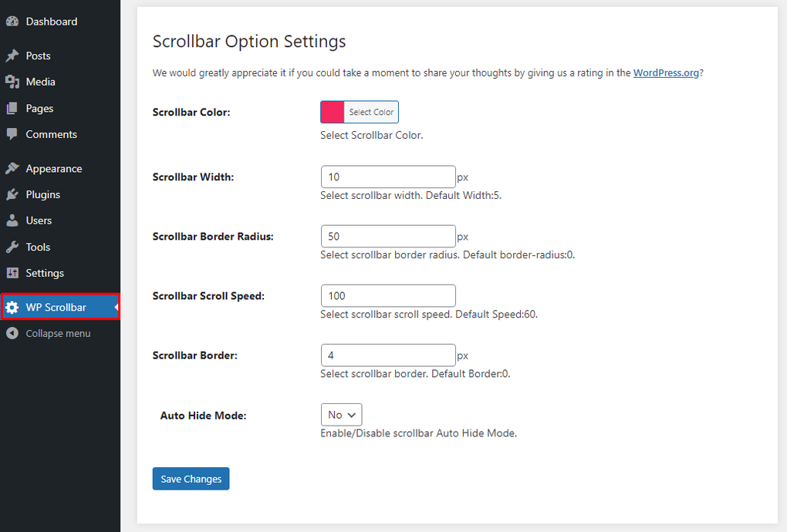The height and width of the screenshot is (532, 787).
Task: Select the Pages icon in the sidebar
Action: (13, 108)
